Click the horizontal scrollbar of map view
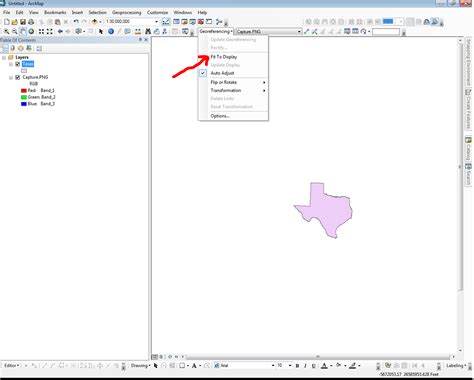The height and width of the screenshot is (380, 474). [317, 357]
